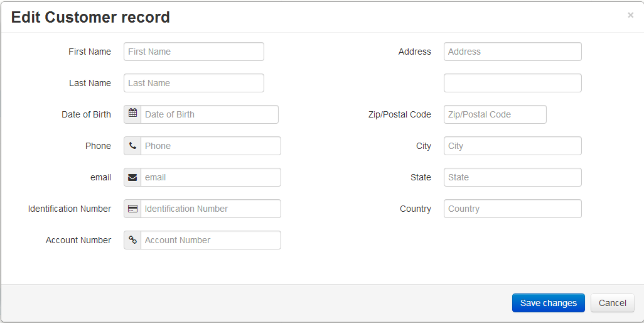Click the Account Number input box

pyautogui.click(x=211, y=240)
